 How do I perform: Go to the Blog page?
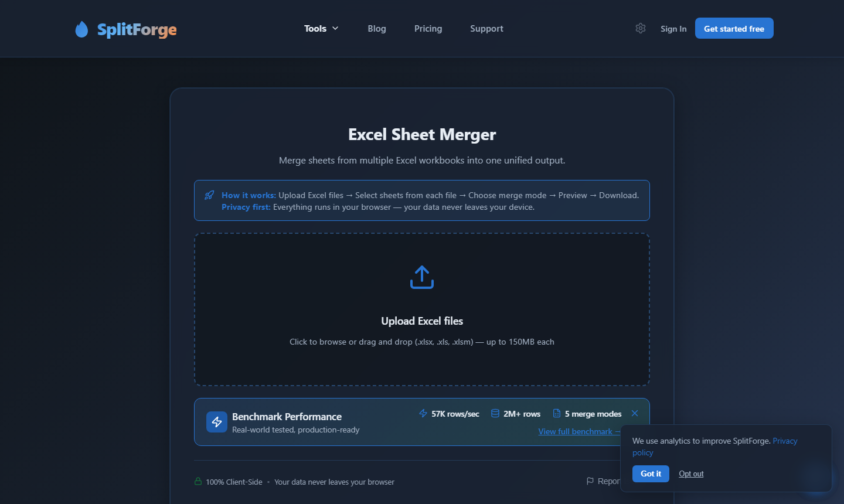[377, 28]
